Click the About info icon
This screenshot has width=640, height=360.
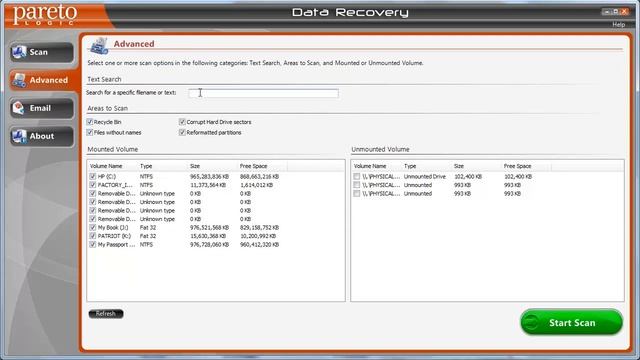click(x=19, y=136)
